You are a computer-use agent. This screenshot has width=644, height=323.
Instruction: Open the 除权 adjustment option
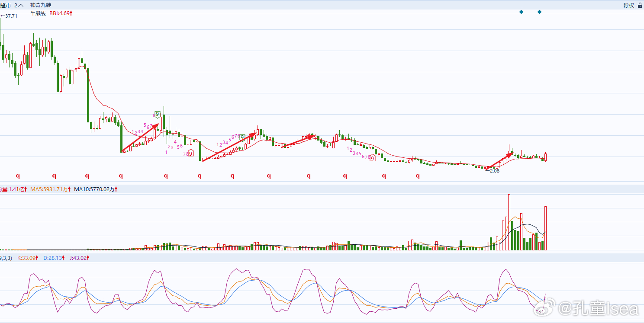(628, 5)
